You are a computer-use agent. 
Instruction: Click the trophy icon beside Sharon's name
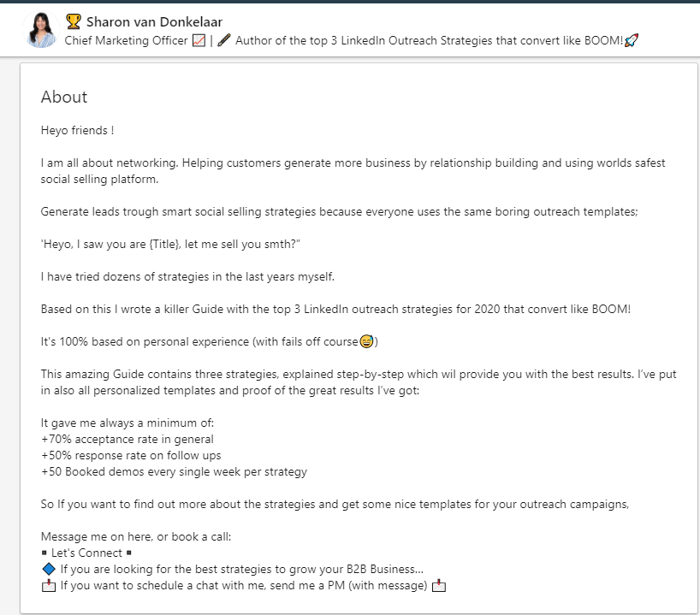click(x=73, y=21)
